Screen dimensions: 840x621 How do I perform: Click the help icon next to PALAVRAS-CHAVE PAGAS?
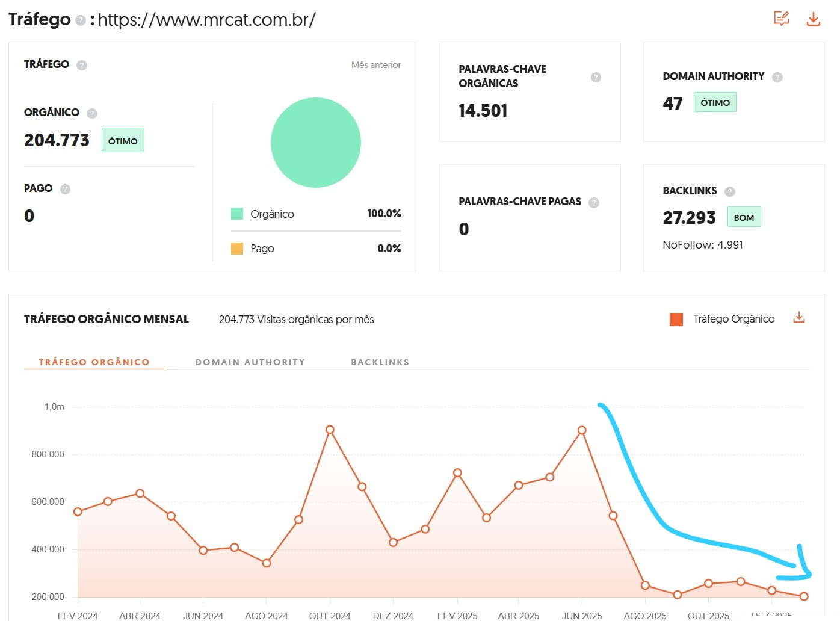click(594, 202)
